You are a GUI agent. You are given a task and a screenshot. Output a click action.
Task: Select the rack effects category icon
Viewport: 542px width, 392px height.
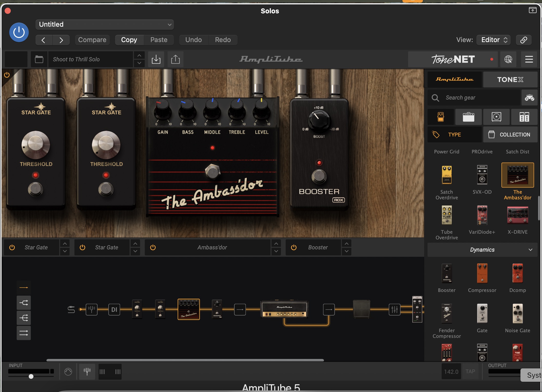[x=524, y=117]
